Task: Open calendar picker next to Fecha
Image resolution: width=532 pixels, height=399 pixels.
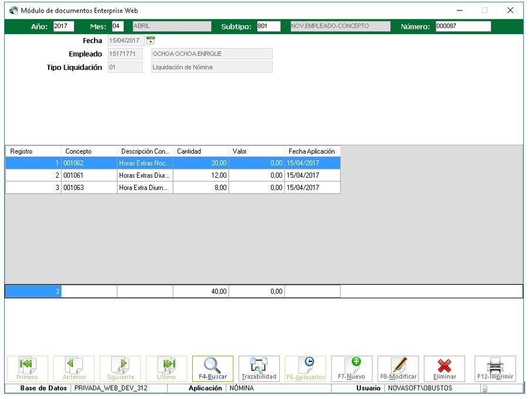Action: coord(150,40)
